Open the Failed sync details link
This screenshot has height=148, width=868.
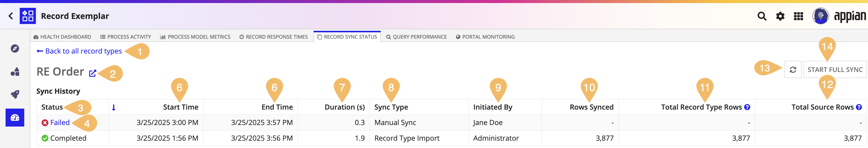[x=60, y=122]
